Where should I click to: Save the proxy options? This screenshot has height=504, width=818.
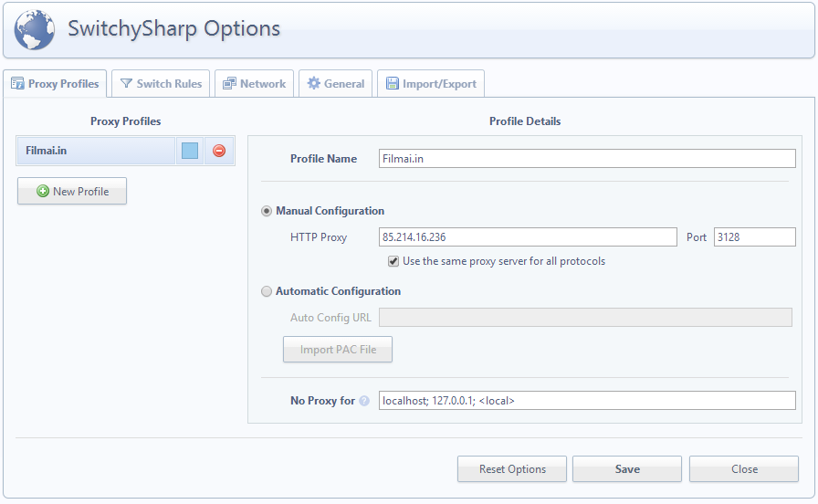pyautogui.click(x=627, y=469)
